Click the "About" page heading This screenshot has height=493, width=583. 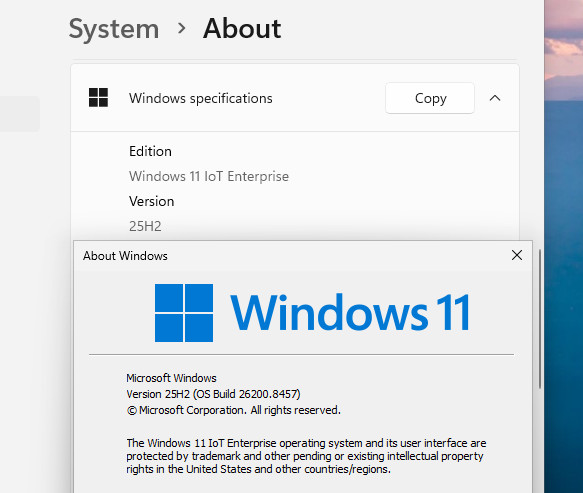[x=242, y=29]
